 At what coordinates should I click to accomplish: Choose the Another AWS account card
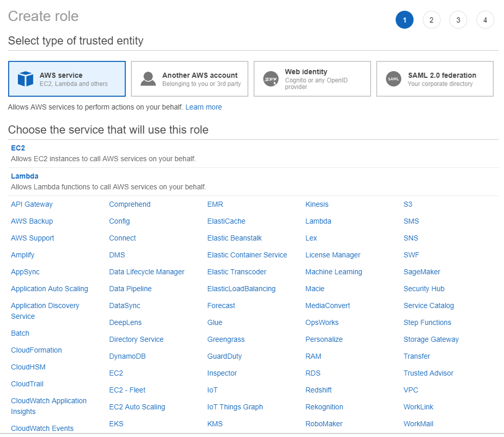point(190,79)
